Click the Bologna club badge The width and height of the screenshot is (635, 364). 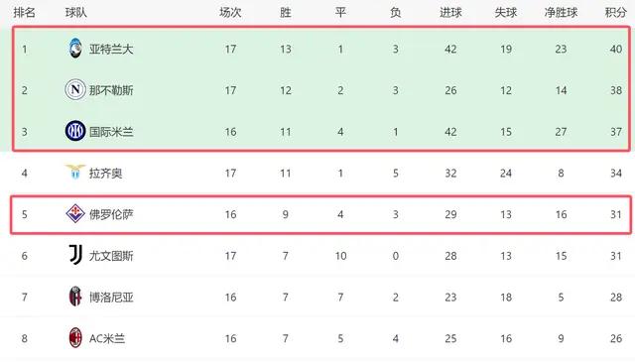click(x=75, y=297)
